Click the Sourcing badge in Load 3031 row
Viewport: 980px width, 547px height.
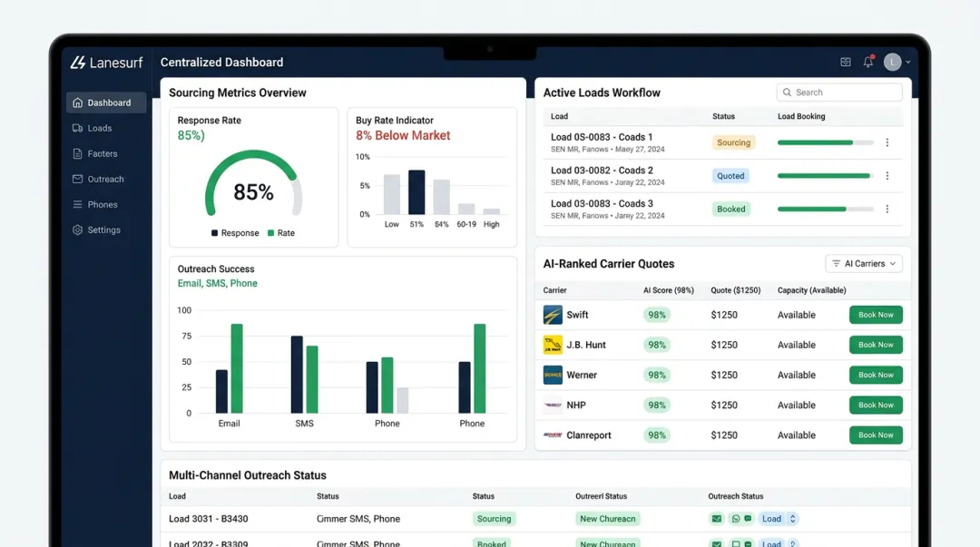click(494, 519)
